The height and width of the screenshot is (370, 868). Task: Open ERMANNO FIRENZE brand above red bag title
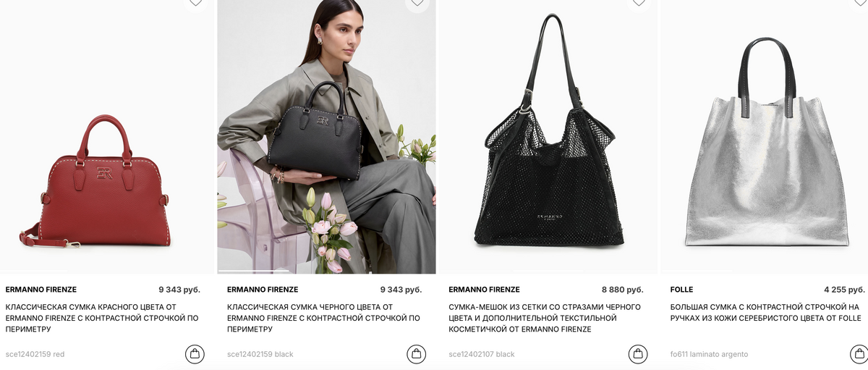pyautogui.click(x=41, y=290)
